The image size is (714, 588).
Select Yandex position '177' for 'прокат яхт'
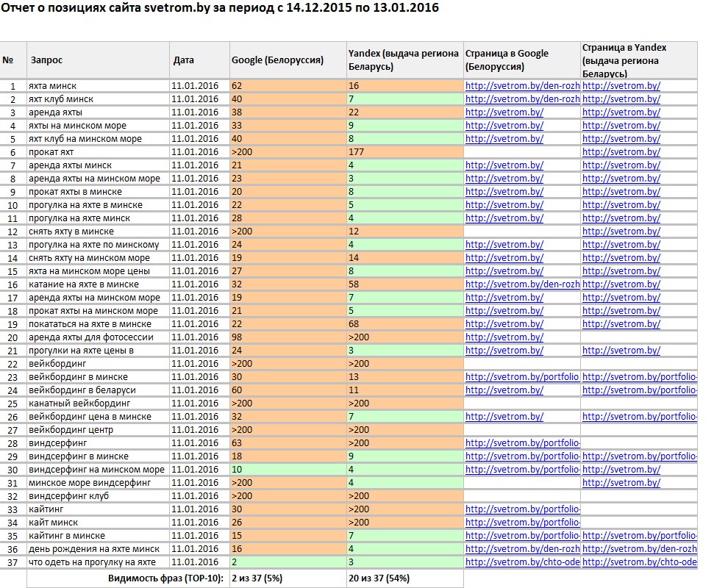tap(405, 151)
